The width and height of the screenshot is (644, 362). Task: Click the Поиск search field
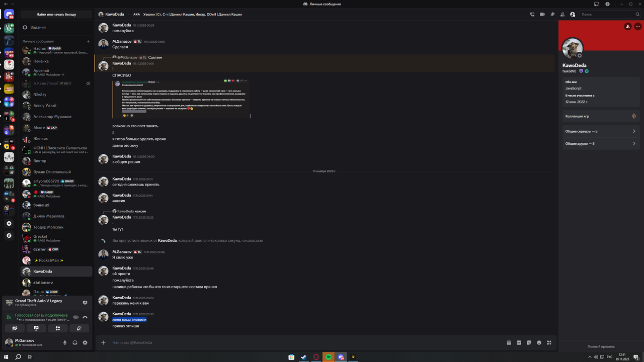click(x=609, y=15)
